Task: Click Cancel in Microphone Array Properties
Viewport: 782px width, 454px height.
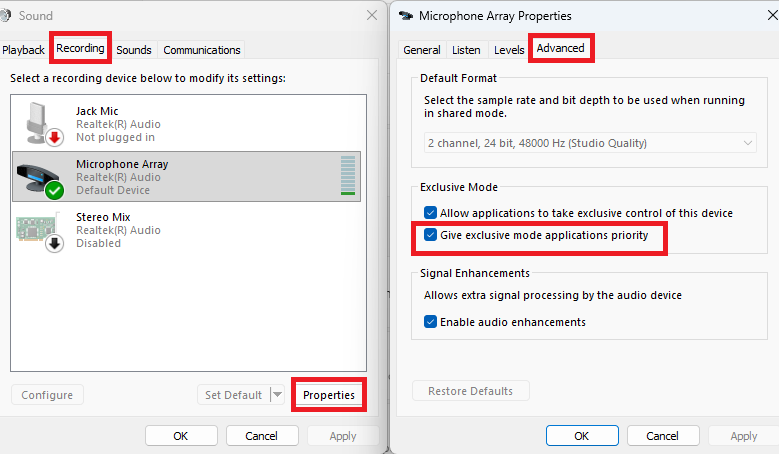Action: point(663,436)
